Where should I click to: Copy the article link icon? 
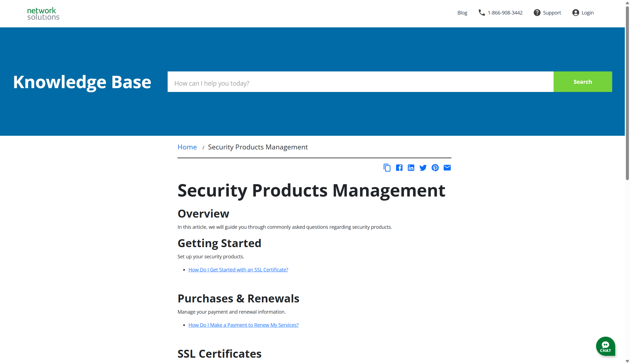point(387,167)
